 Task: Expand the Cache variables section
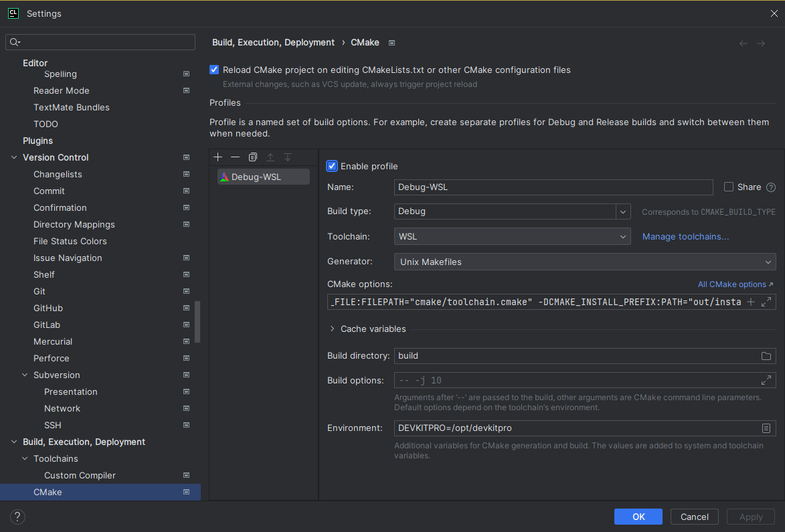tap(332, 329)
